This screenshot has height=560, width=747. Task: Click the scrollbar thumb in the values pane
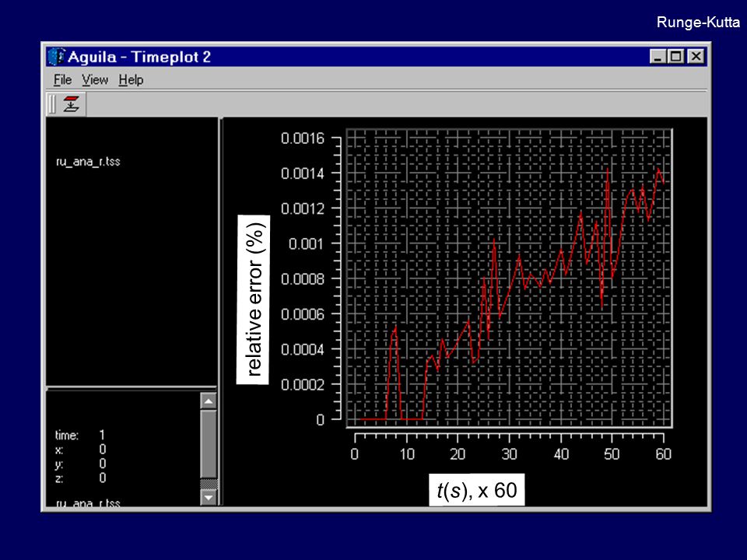click(209, 444)
